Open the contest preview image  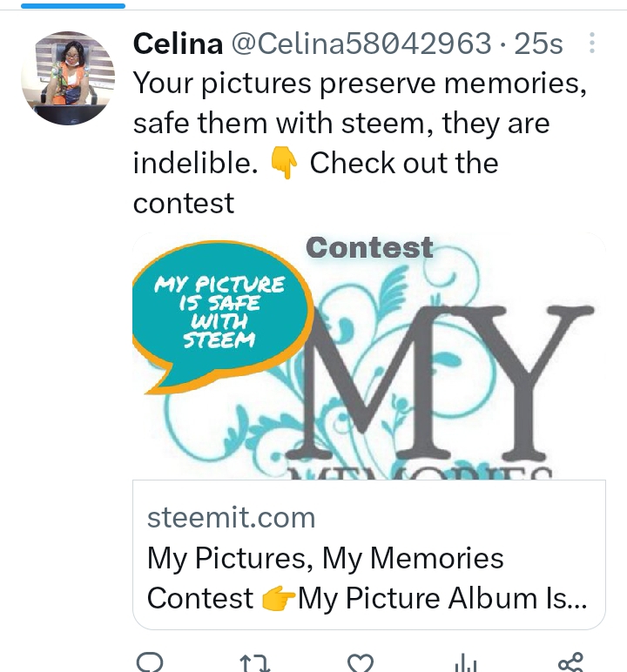(x=369, y=356)
